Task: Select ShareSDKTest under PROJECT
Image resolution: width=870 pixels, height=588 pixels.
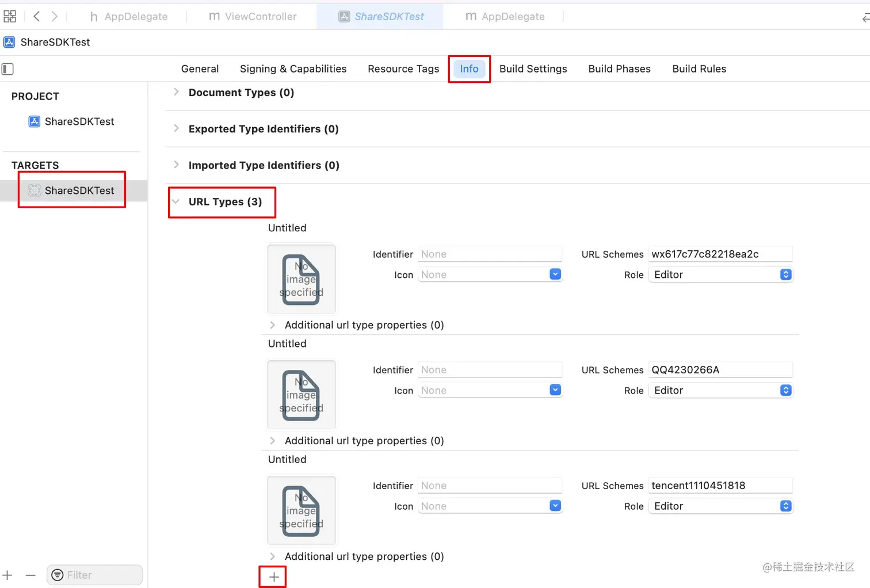Action: click(71, 121)
